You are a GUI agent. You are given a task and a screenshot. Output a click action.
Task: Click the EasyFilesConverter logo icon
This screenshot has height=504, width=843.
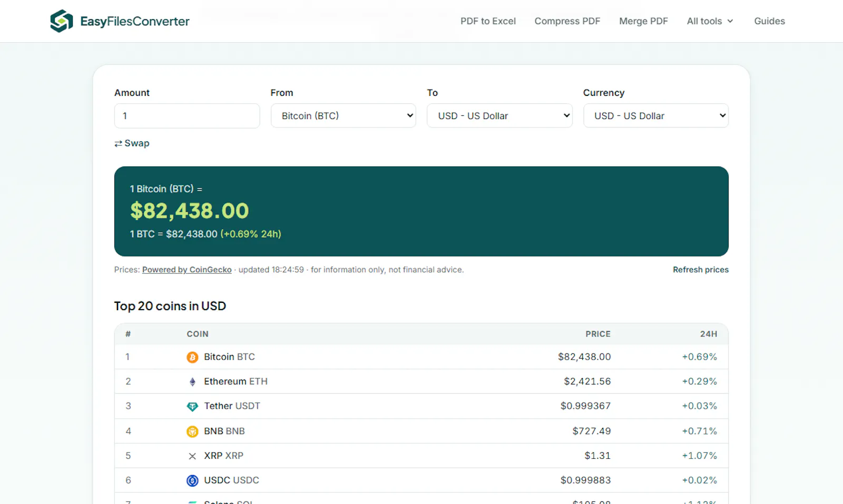tap(62, 21)
